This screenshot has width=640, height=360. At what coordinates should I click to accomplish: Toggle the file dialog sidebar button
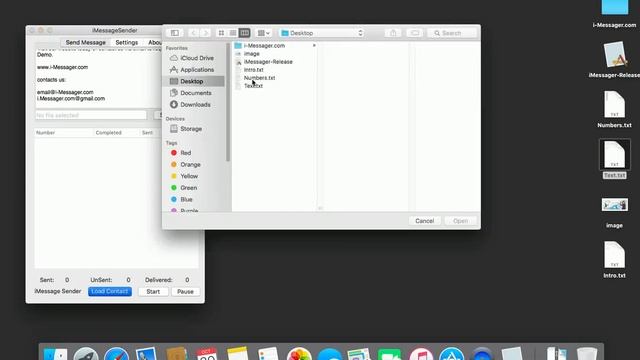pyautogui.click(x=175, y=33)
